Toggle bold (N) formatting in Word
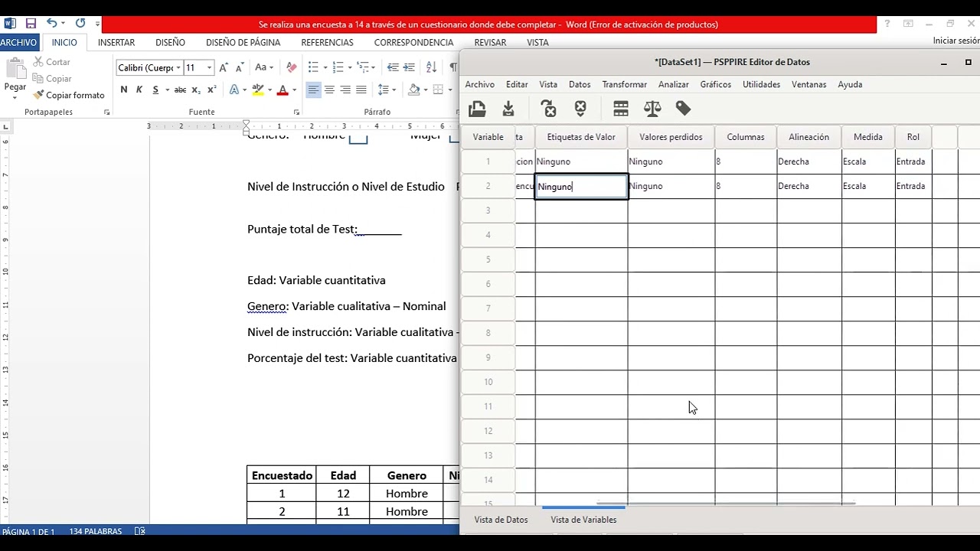The width and height of the screenshot is (980, 551). 123,90
